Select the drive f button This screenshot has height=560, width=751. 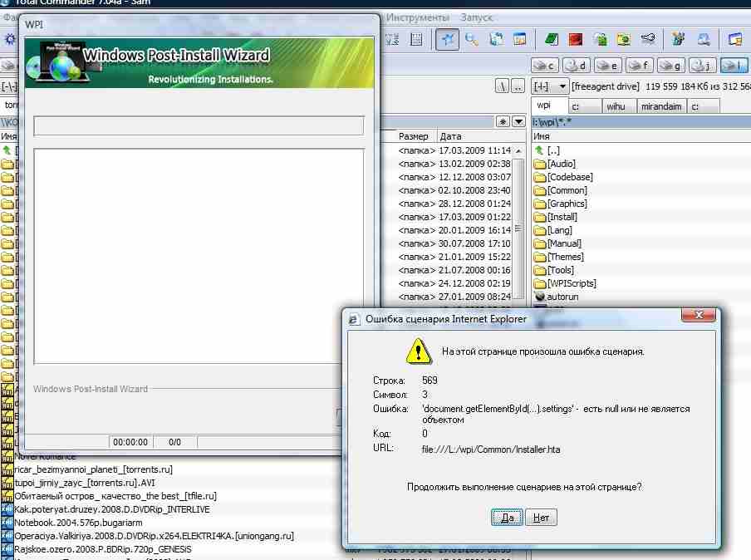point(640,65)
